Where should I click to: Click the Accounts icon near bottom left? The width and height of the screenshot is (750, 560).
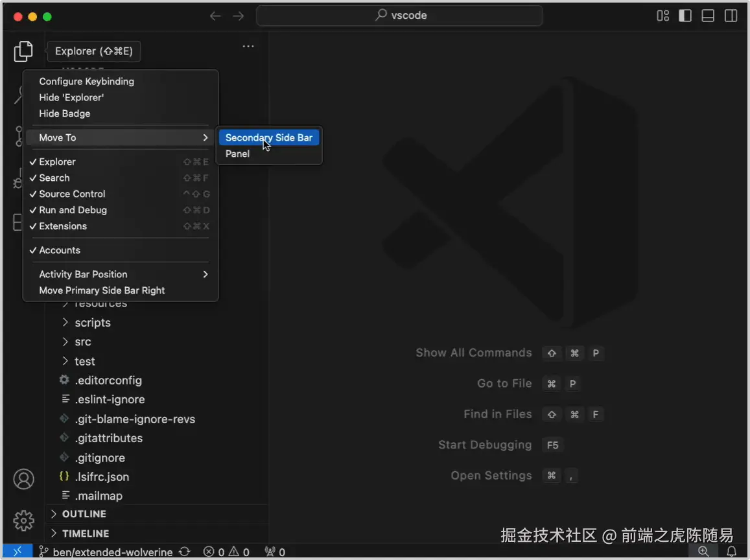point(23,478)
